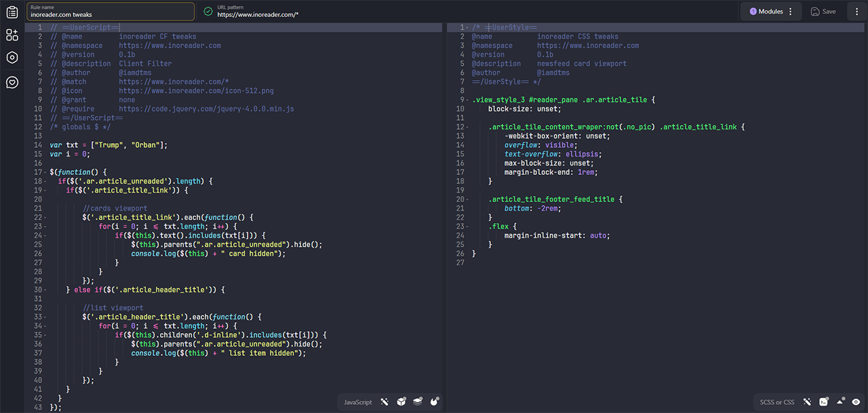Click the terminal prompt icon in CSS toolbar

[x=824, y=402]
